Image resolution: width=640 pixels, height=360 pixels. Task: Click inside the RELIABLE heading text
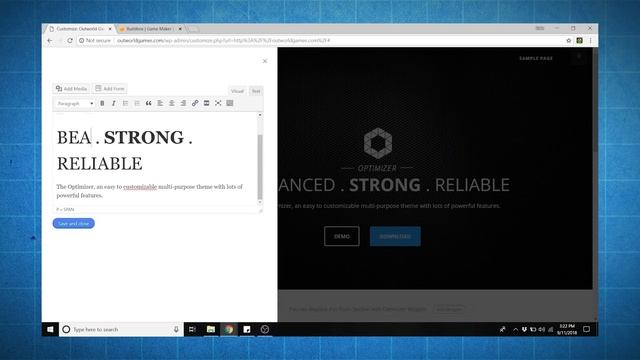point(100,164)
